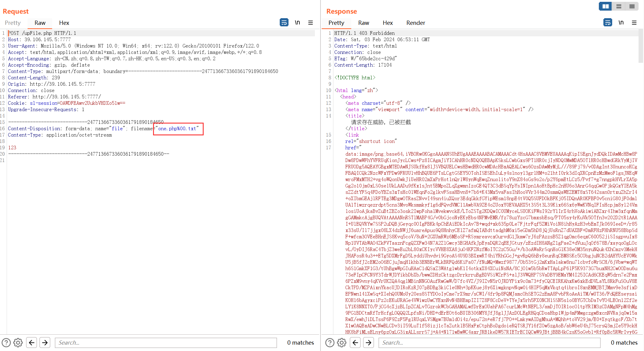This screenshot has width=644, height=351.
Task: Click the rel="shortcut icon" line
Action: pyautogui.click(x=371, y=141)
